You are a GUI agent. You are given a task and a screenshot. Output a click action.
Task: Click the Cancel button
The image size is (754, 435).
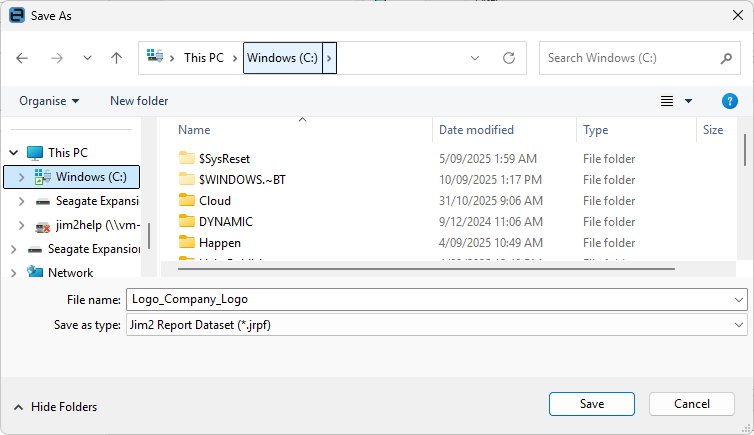pyautogui.click(x=691, y=404)
